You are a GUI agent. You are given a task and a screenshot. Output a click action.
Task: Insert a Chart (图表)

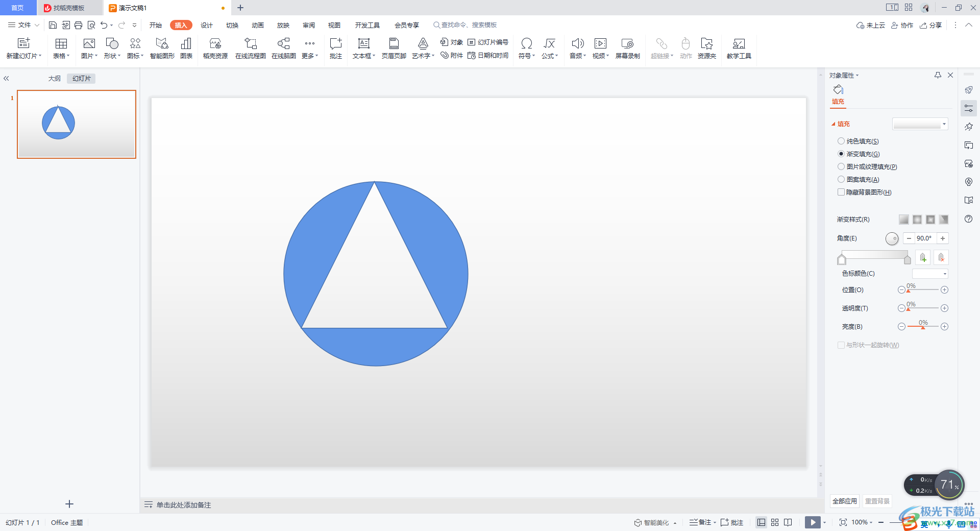point(186,48)
